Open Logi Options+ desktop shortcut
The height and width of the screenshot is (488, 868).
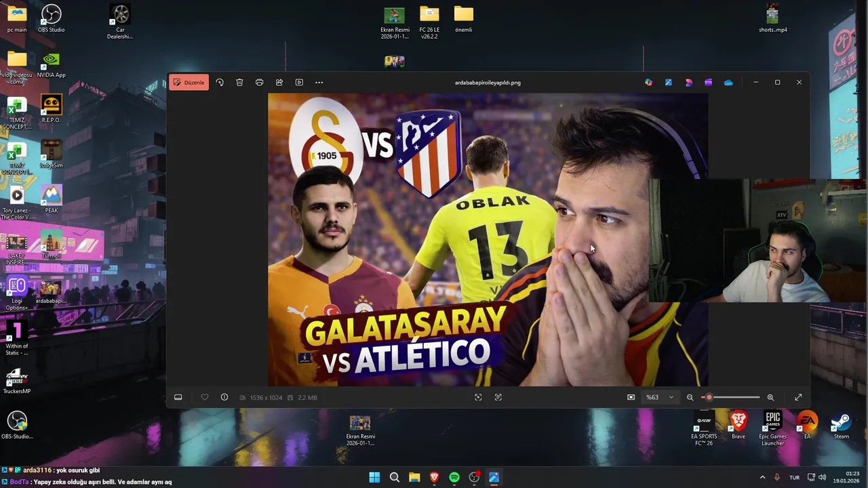click(17, 293)
